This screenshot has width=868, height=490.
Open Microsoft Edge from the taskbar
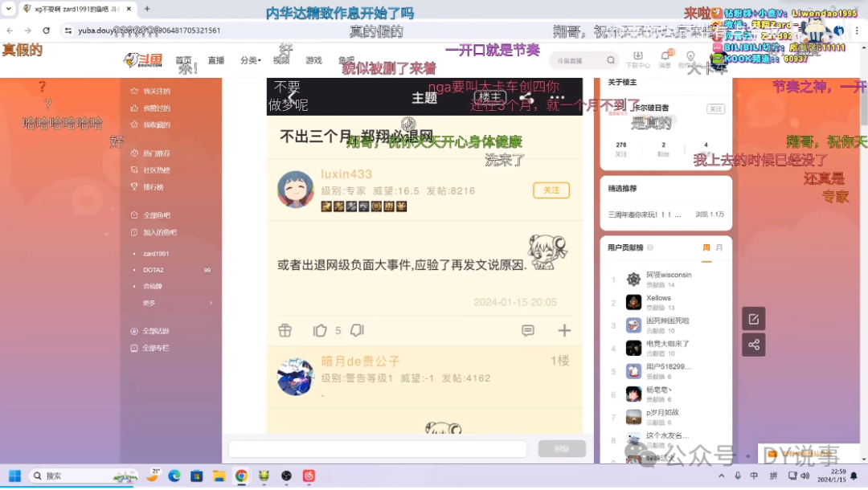[x=174, y=476]
